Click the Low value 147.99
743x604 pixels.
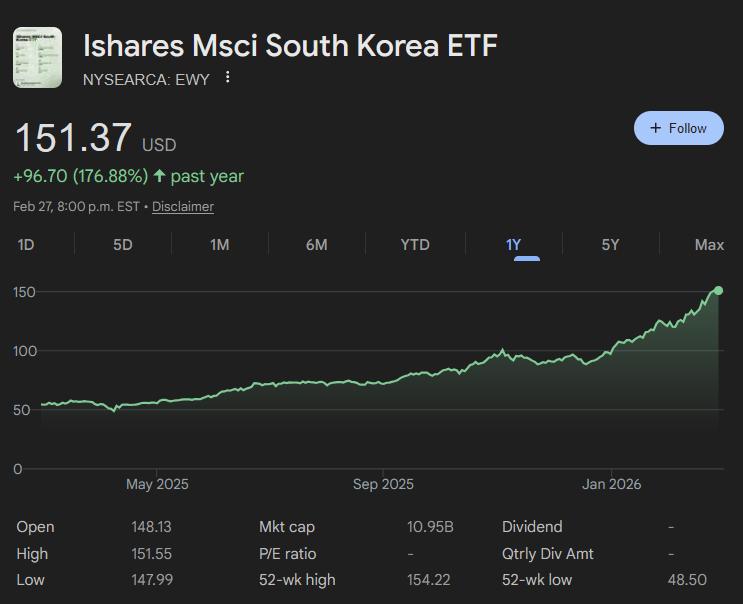(x=152, y=580)
